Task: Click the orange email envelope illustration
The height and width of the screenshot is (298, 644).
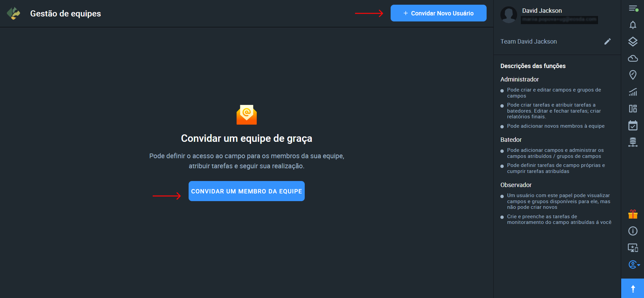Action: [x=246, y=115]
